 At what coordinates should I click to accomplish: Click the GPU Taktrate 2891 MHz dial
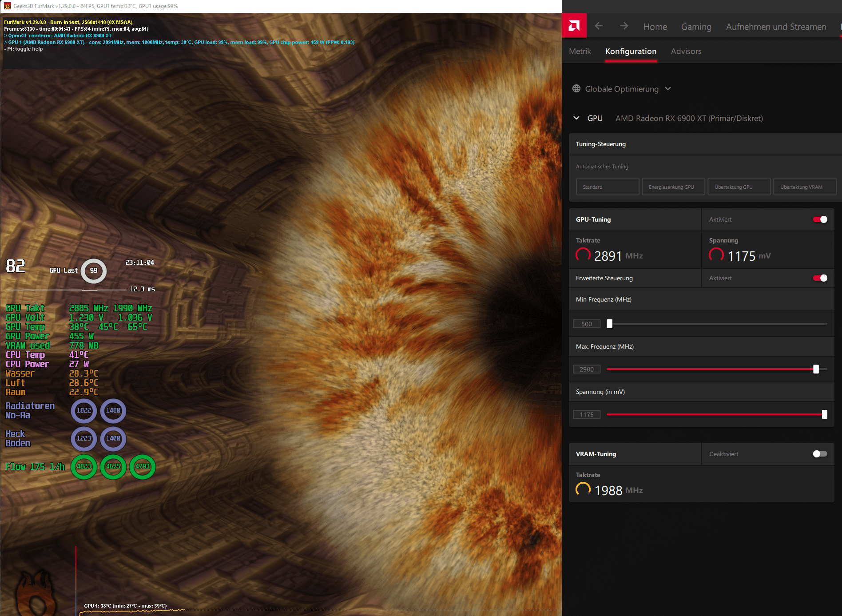(583, 255)
